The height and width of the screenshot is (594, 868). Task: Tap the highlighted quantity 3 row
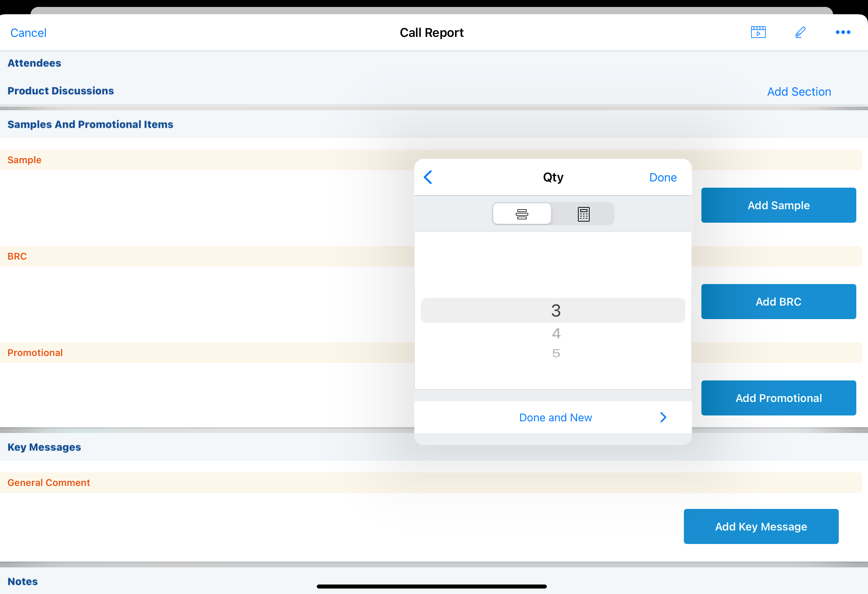pos(553,311)
